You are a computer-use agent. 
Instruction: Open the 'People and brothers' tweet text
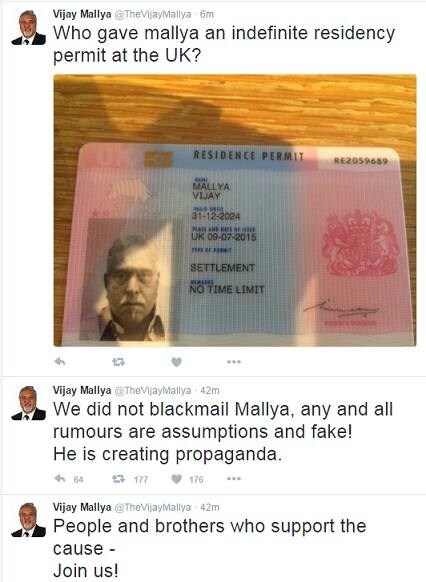pyautogui.click(x=209, y=548)
